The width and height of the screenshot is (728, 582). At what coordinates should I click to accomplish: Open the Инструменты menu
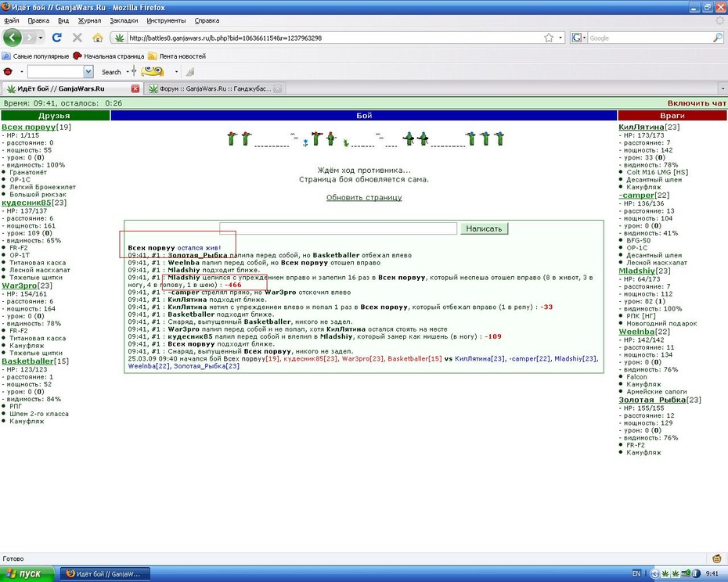pyautogui.click(x=166, y=20)
